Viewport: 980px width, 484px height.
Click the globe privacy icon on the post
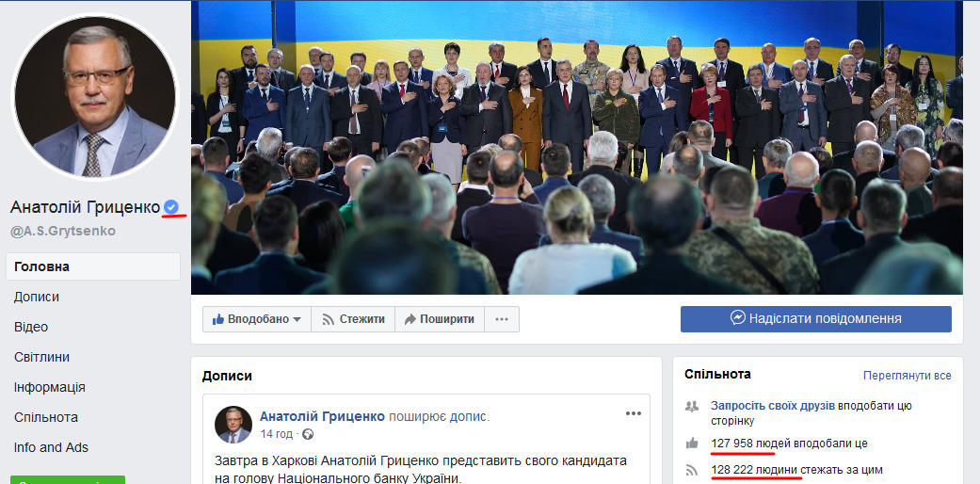coord(308,434)
